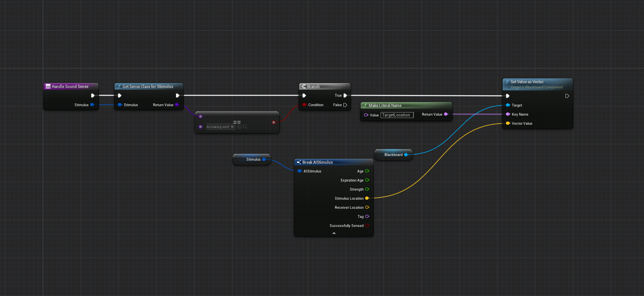Click the Stimulus Location output pin
This screenshot has height=296, width=644.
pos(367,199)
